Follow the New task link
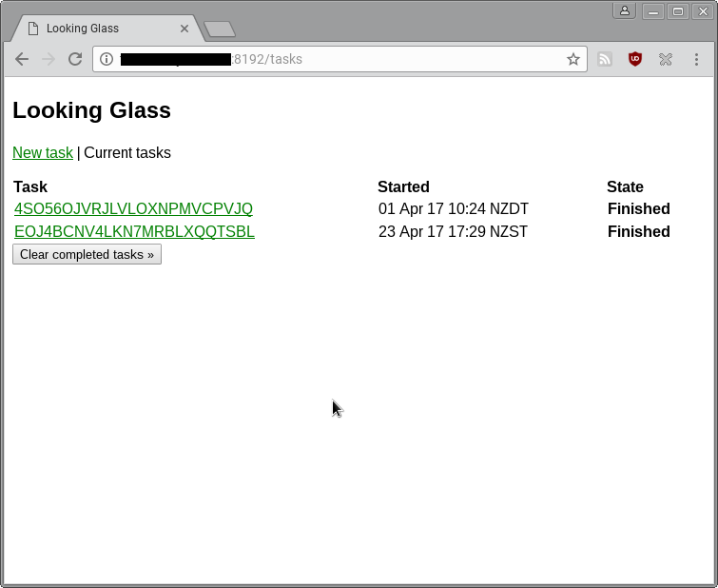Screen dimensions: 718x588 43,152
